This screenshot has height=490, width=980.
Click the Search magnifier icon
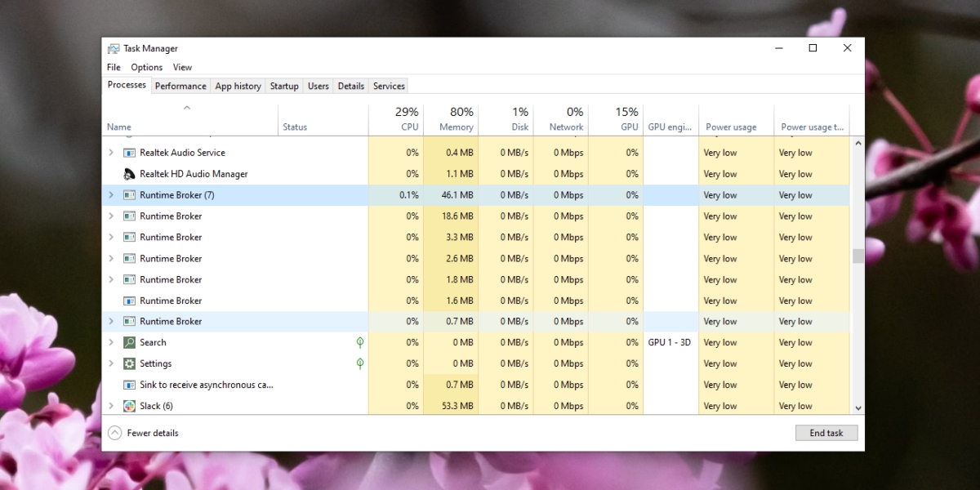click(x=129, y=342)
